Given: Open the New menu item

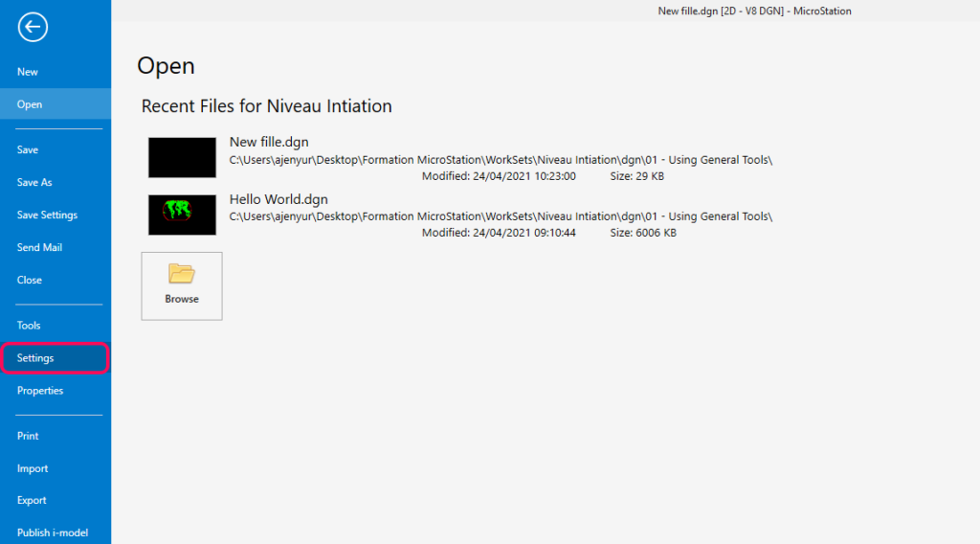Looking at the screenshot, I should [x=56, y=72].
